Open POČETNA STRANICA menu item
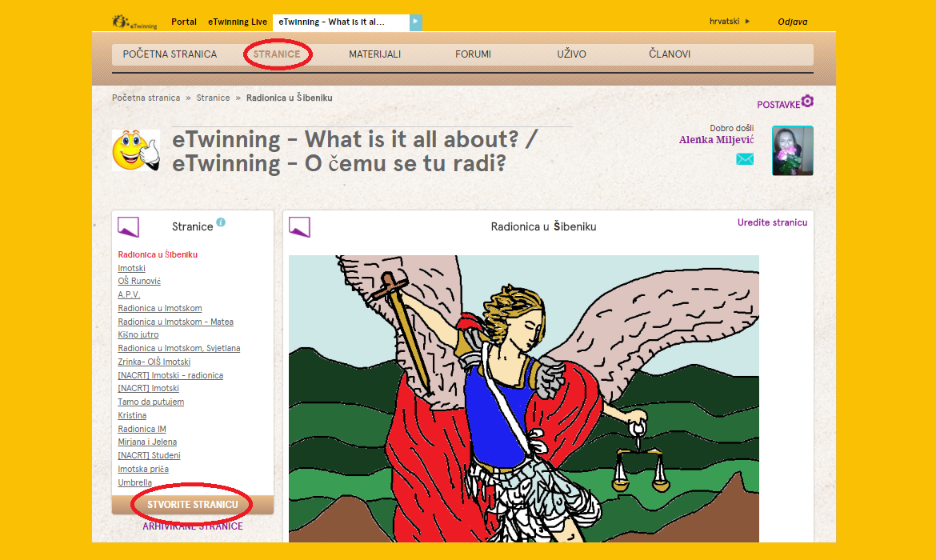Viewport: 936px width, 560px height. [170, 54]
